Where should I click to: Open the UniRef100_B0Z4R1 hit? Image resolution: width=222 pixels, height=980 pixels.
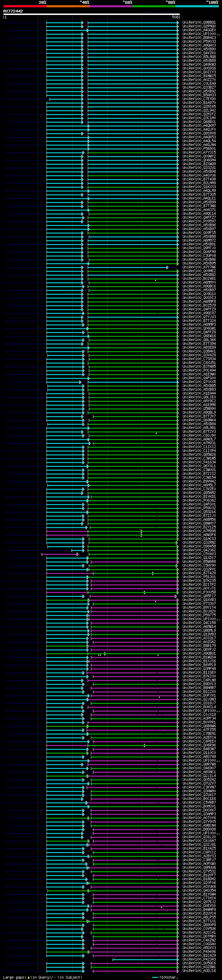(199, 278)
